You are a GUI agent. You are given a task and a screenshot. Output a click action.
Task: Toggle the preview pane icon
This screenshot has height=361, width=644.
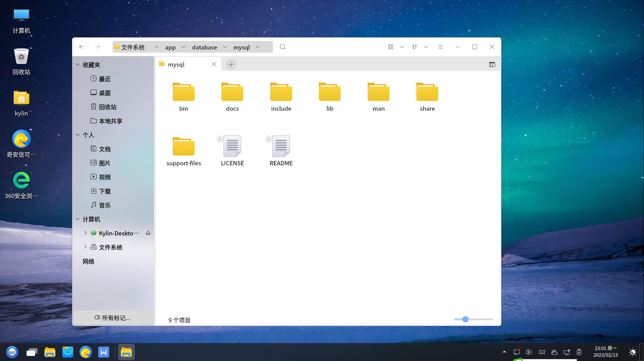click(x=492, y=64)
